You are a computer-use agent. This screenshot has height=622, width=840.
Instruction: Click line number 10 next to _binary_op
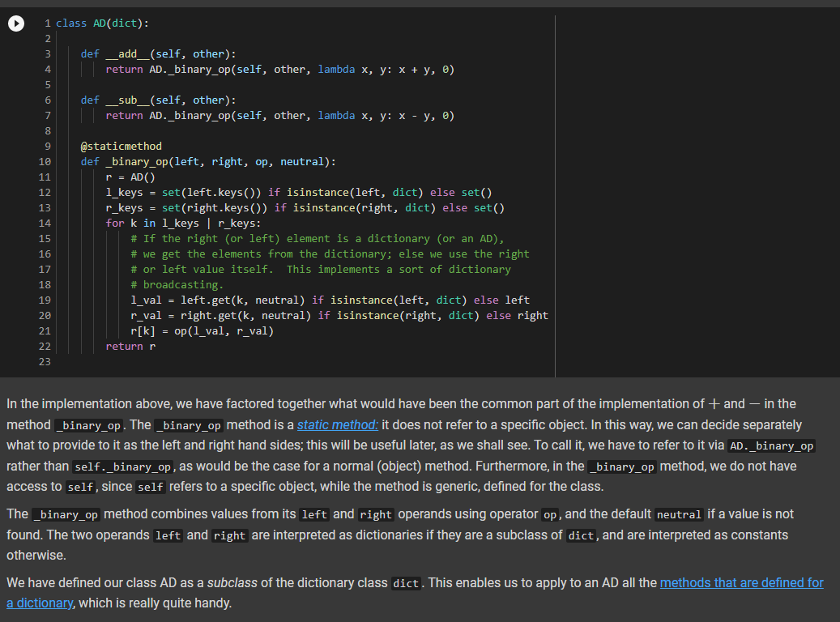[x=44, y=161]
